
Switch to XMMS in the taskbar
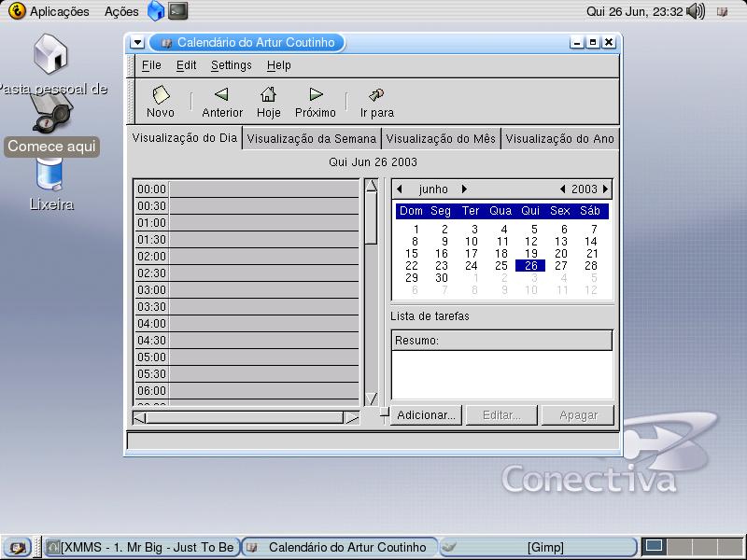click(140, 548)
